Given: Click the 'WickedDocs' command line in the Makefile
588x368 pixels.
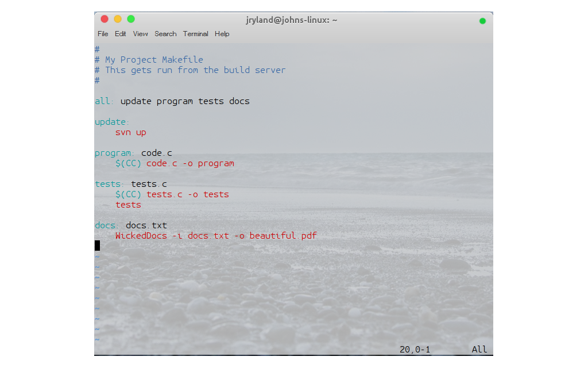Looking at the screenshot, I should coord(215,236).
